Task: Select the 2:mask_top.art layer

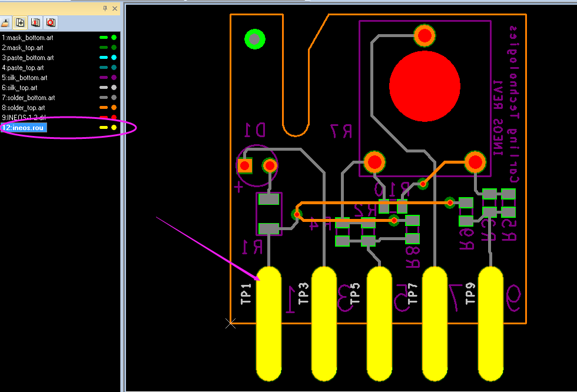Action: [22, 48]
